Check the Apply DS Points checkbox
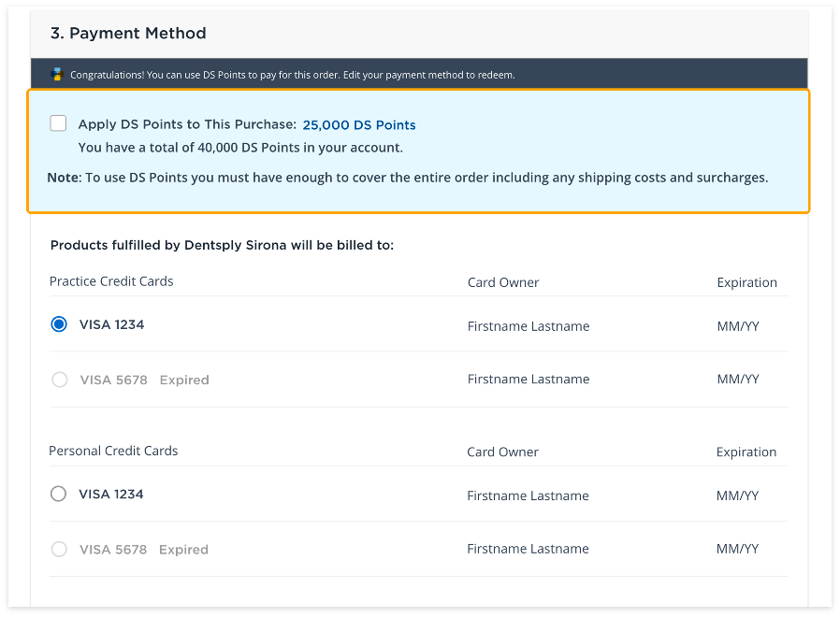This screenshot has height=617, width=840. [x=59, y=123]
